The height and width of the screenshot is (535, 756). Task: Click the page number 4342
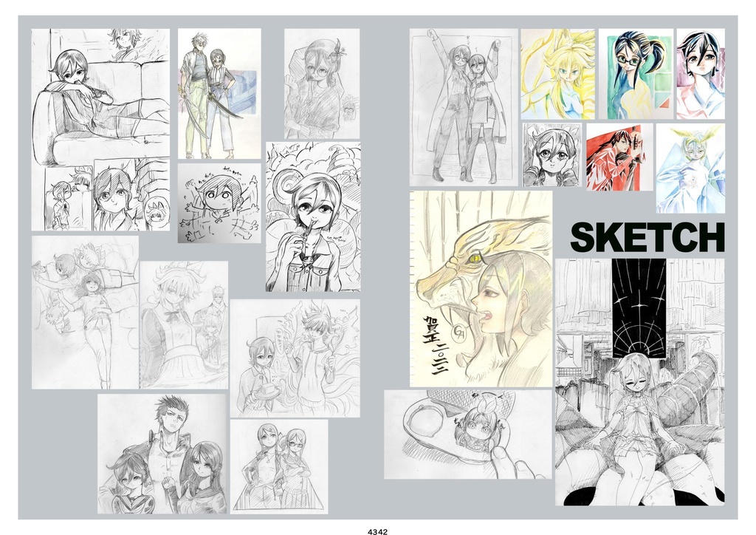pyautogui.click(x=377, y=531)
